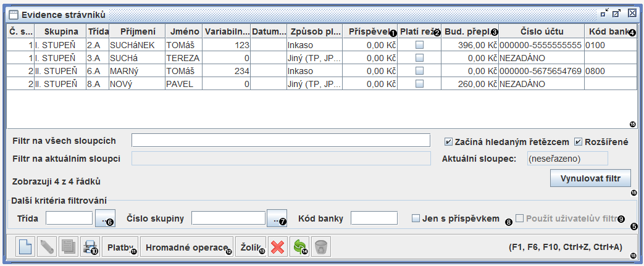Click the trash bin icon

(321, 247)
